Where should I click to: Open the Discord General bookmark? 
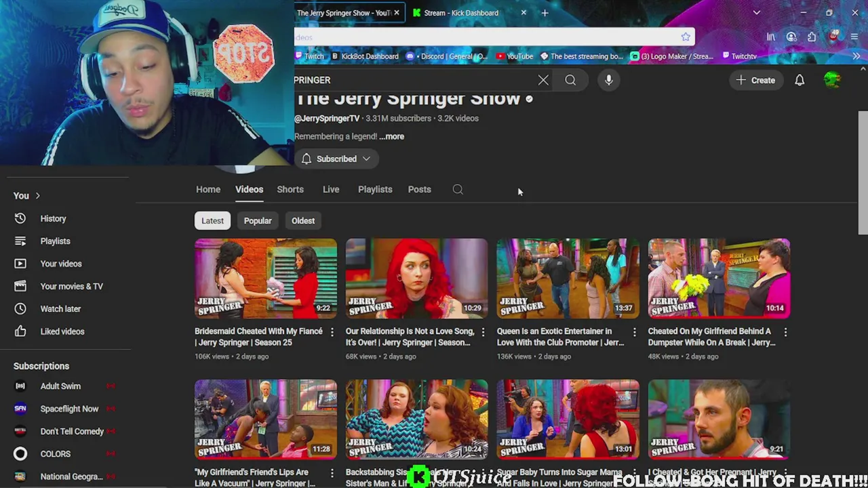click(447, 56)
